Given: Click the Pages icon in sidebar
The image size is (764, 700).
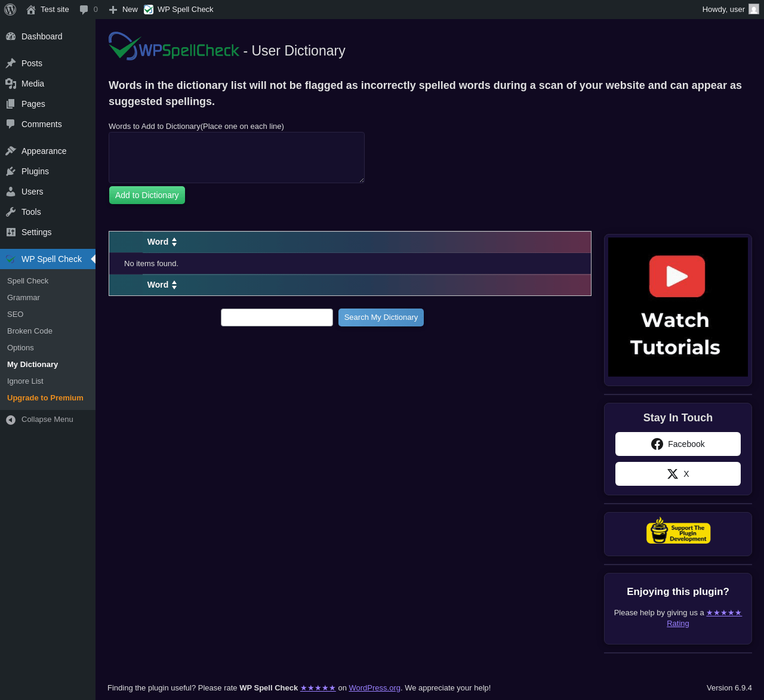Looking at the screenshot, I should click(11, 104).
